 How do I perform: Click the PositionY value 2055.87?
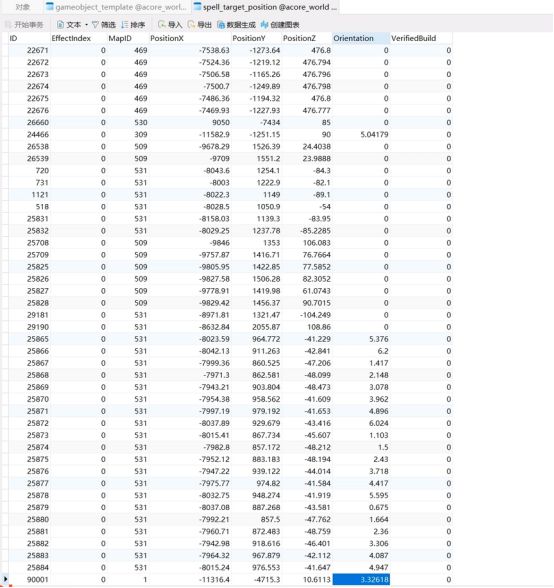click(266, 327)
